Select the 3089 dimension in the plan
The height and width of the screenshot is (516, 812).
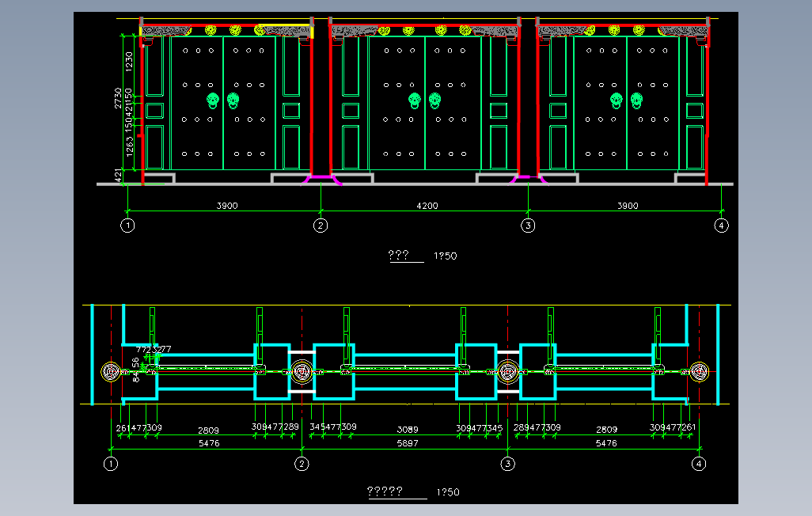[408, 430]
